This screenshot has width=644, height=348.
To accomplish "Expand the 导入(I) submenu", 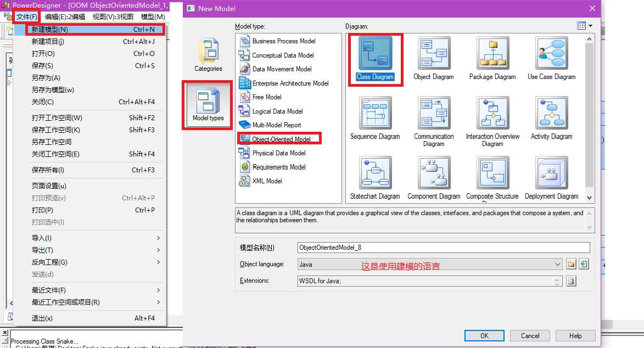I will 90,238.
